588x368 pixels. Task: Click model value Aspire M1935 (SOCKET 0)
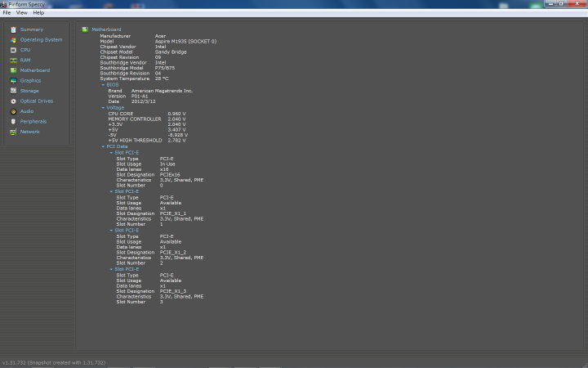[x=185, y=42]
